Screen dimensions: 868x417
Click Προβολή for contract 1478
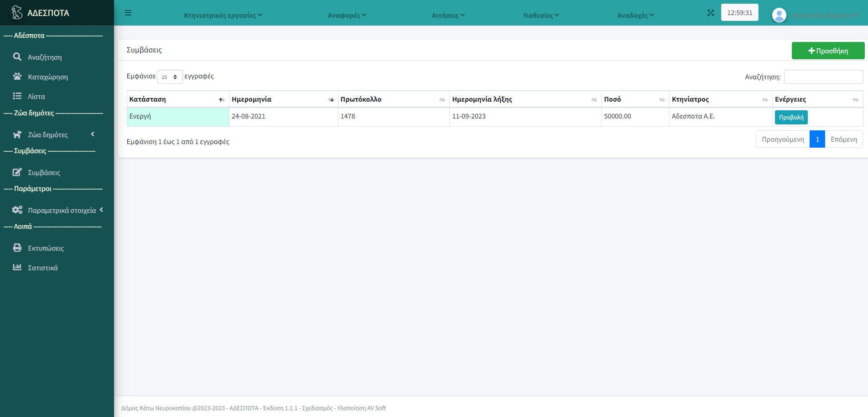click(x=791, y=117)
